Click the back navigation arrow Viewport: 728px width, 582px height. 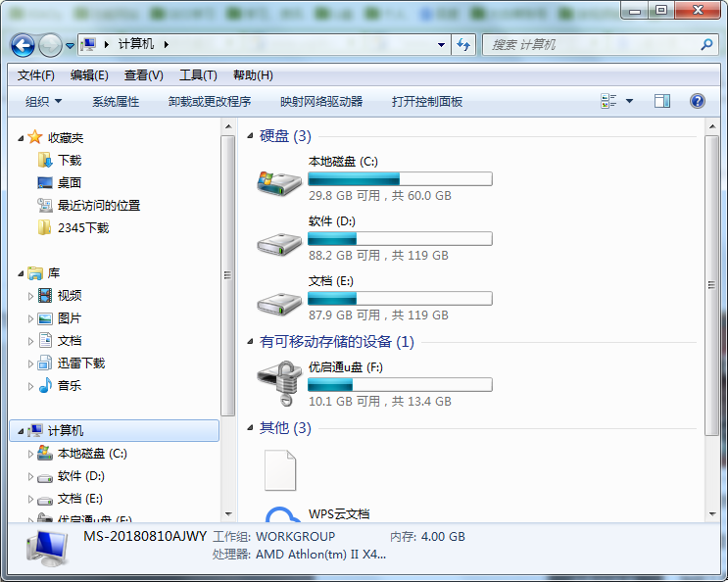[23, 45]
